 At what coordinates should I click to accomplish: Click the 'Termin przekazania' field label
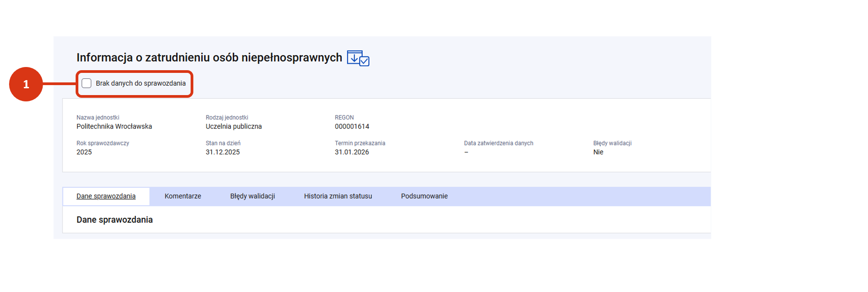click(x=360, y=143)
